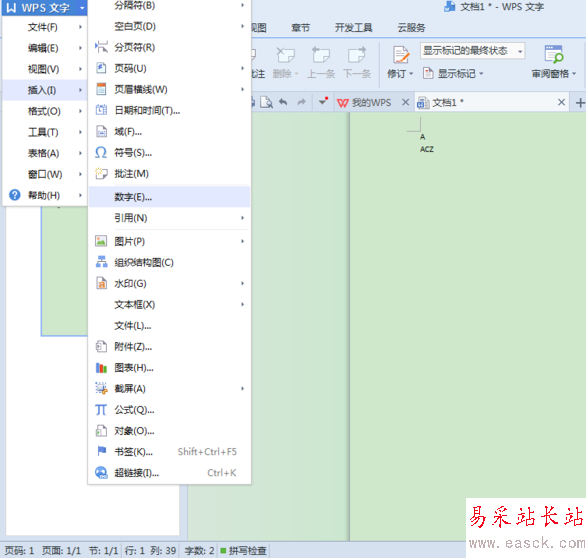
Task: Click the undo arrow in the quick toolbar
Action: tap(283, 102)
